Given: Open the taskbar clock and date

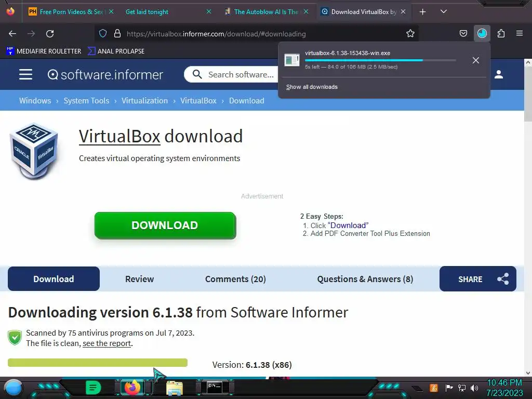Looking at the screenshot, I should (504, 388).
